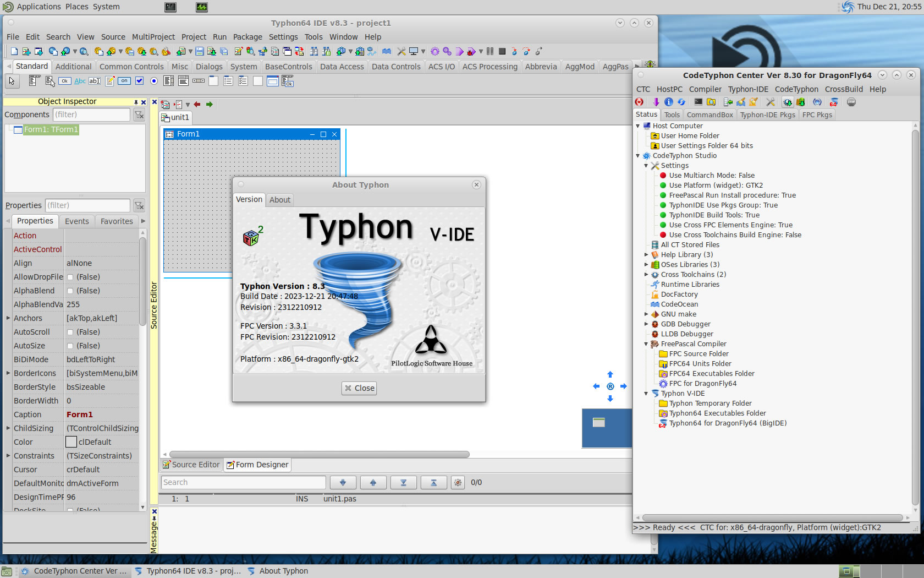Expand the ChildSizing property
Viewport: 924px width, 578px height.
point(8,428)
